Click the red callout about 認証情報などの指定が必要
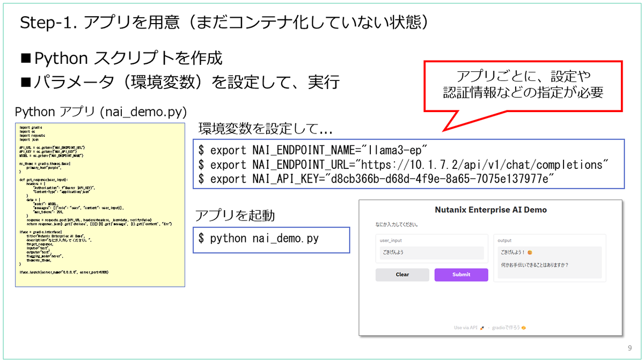 pos(523,85)
